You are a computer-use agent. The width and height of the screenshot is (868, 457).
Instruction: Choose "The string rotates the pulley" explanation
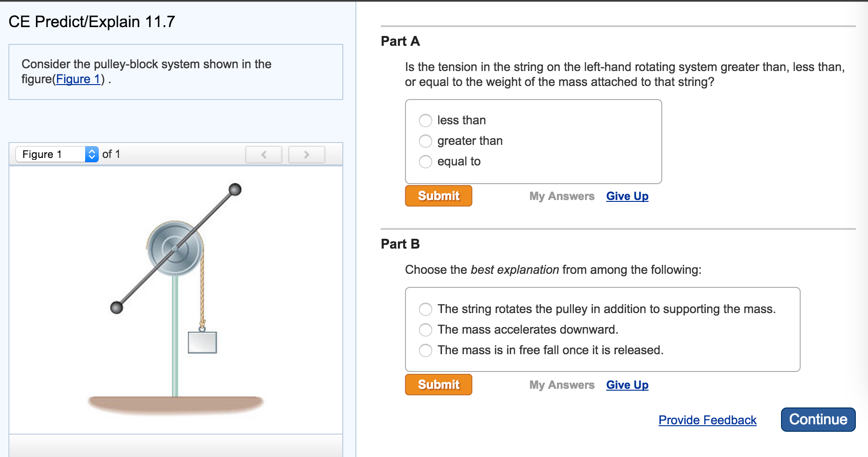coord(425,309)
